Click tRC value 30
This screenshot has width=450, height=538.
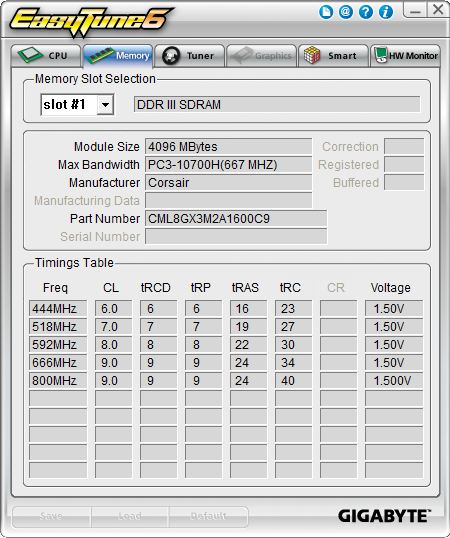coord(293,344)
